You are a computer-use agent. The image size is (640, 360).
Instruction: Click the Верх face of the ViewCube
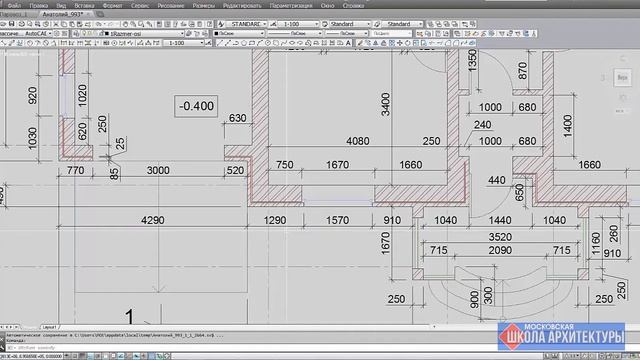pyautogui.click(x=622, y=78)
